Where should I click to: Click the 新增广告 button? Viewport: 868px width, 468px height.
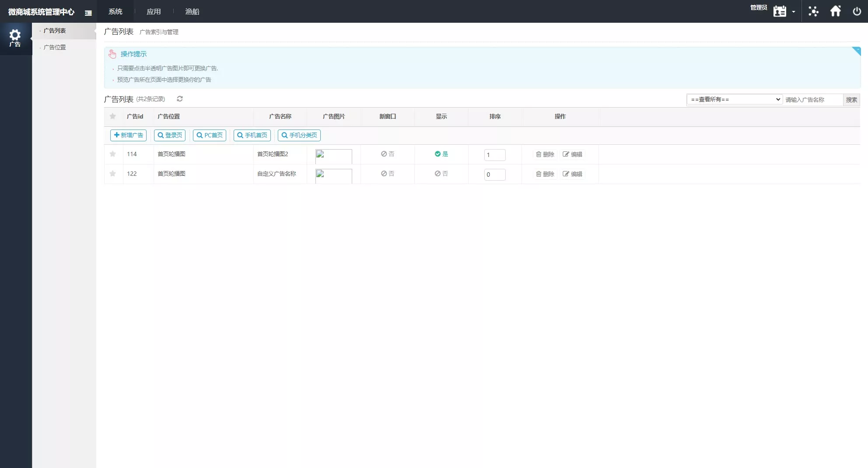(128, 135)
